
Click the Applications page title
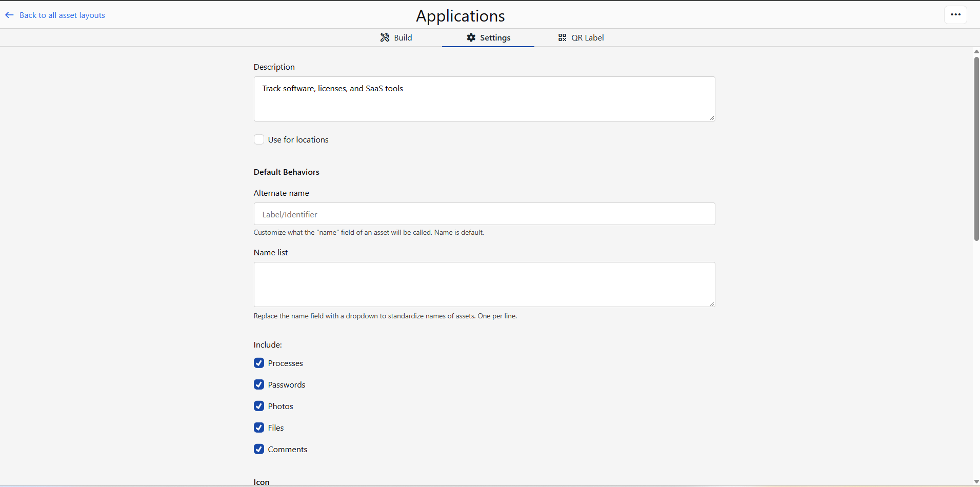point(460,16)
